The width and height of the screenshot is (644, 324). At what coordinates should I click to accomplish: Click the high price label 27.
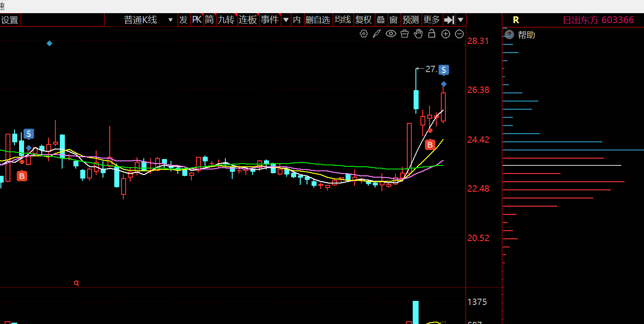(431, 69)
